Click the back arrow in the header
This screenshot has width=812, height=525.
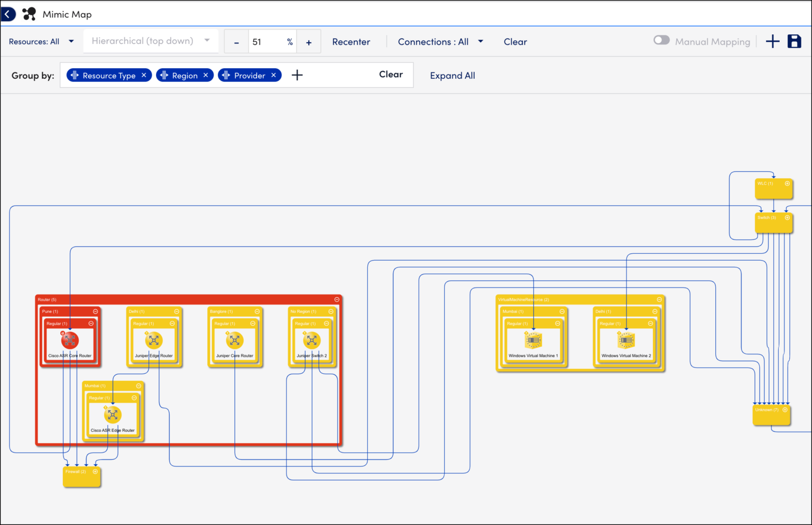pos(8,14)
